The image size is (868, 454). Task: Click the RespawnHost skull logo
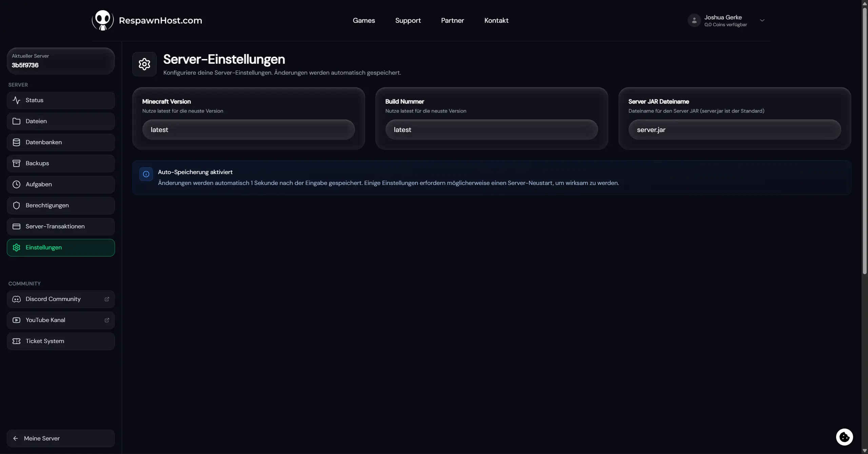[x=103, y=20]
